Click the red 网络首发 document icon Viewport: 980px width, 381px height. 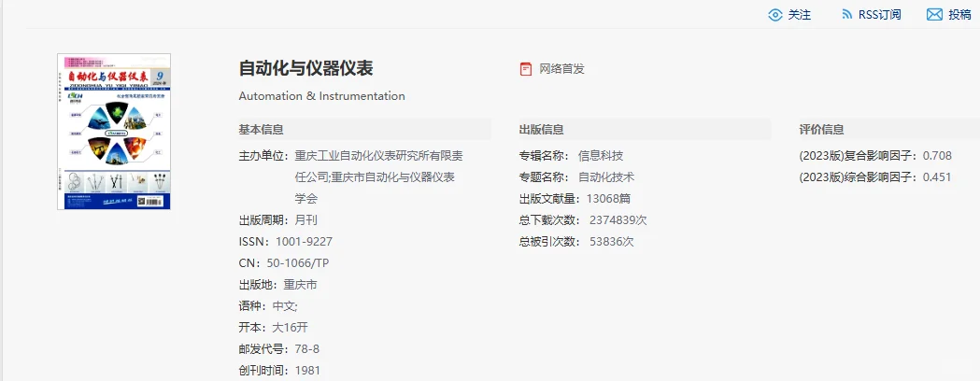526,69
